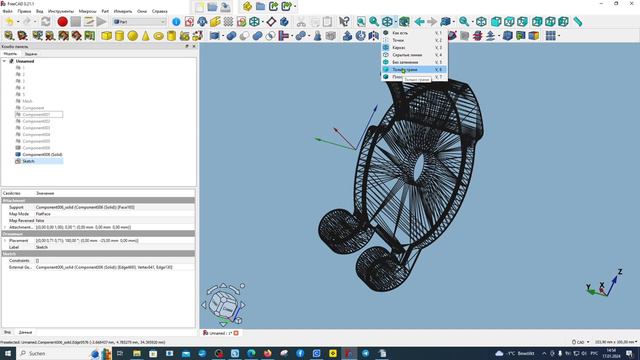Open the Файл menu
The height and width of the screenshot is (360, 640).
7,11
